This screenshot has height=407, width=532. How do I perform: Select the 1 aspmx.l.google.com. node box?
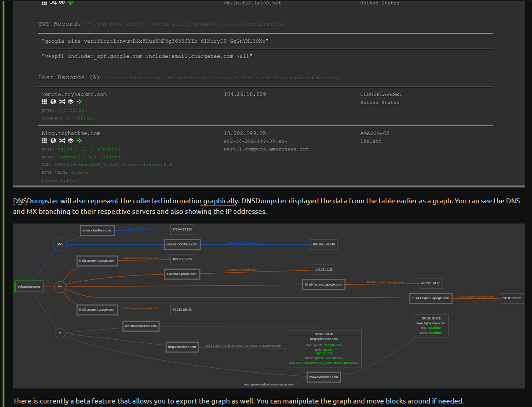pos(182,274)
